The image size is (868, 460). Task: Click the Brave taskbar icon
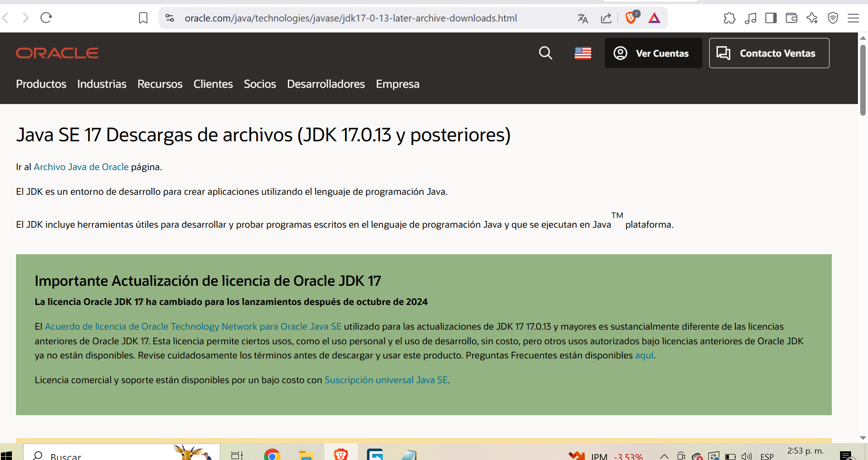341,454
